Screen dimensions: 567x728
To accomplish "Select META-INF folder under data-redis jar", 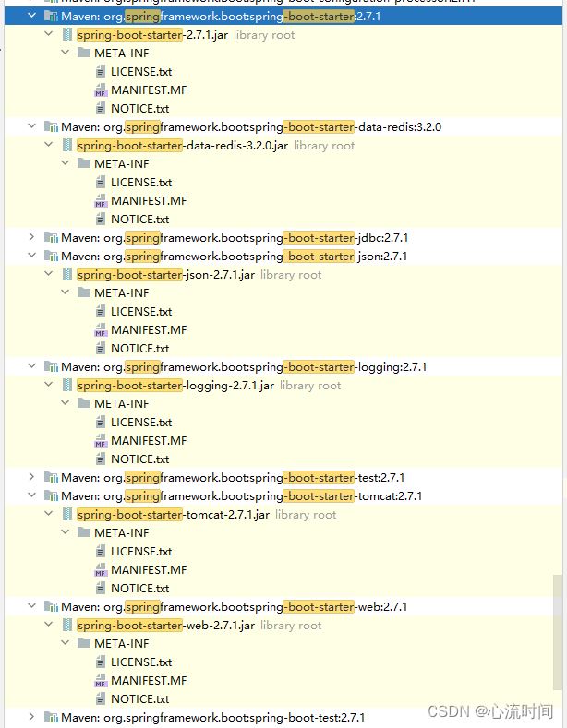I will [x=121, y=164].
